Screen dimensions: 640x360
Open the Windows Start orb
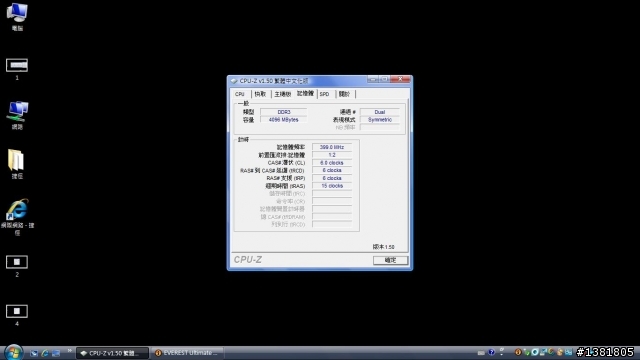click(13, 353)
